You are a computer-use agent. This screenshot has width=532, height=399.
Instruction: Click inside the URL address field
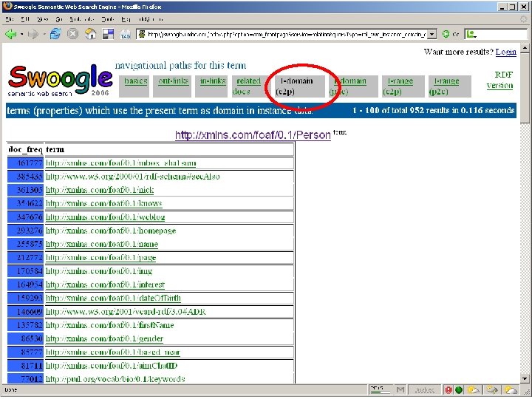pos(287,34)
